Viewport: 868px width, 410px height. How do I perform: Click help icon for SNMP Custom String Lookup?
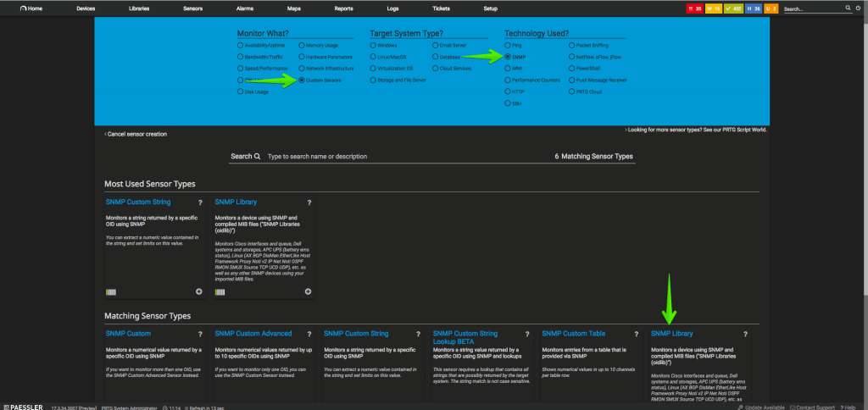tap(527, 335)
